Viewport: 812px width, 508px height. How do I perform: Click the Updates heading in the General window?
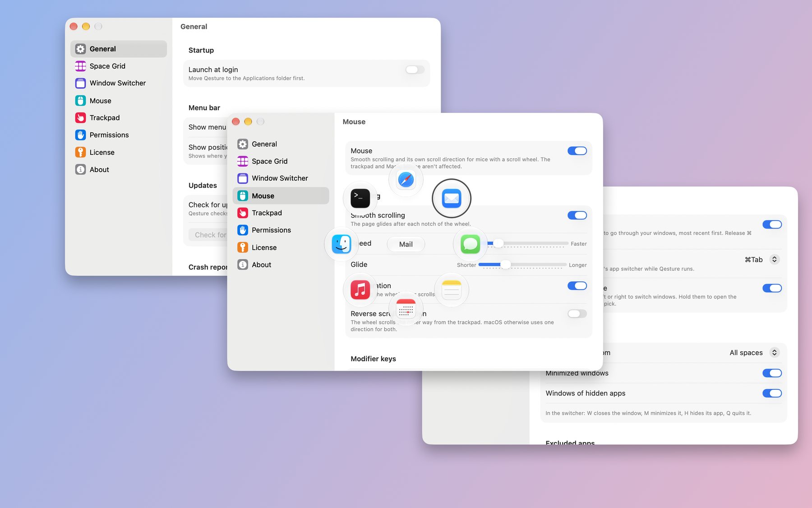pos(203,185)
